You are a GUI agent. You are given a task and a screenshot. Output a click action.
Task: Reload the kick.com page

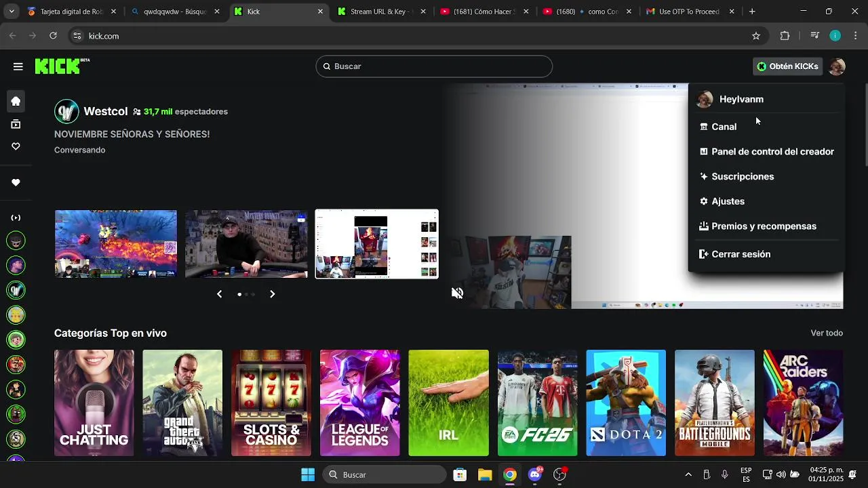[x=53, y=36]
